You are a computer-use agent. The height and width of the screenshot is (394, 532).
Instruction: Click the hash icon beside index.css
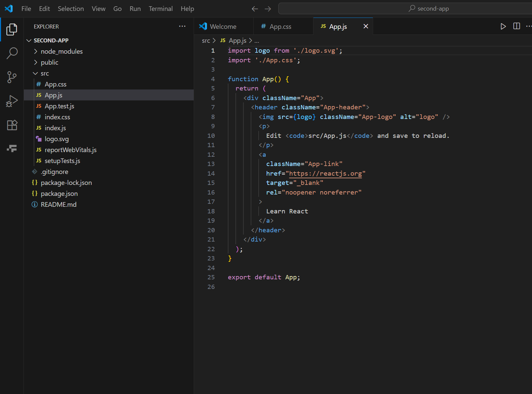click(39, 117)
